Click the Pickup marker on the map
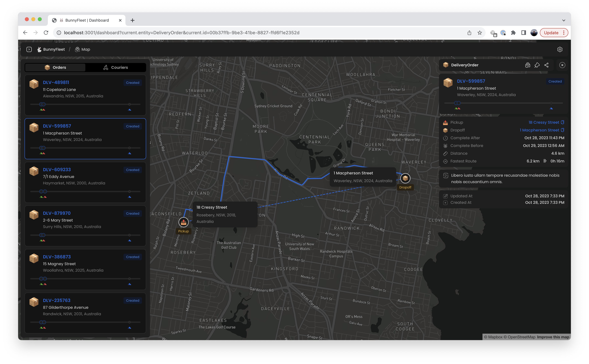589x364 pixels. pos(183,222)
